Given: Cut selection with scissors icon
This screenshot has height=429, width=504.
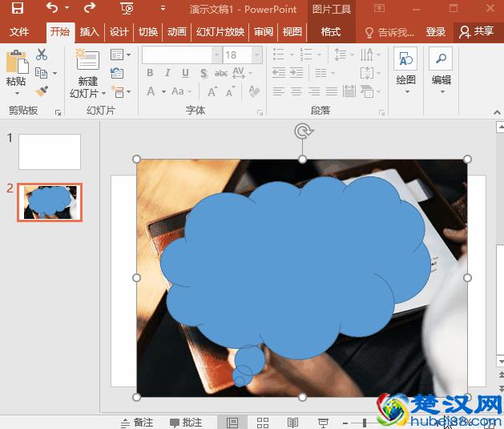Looking at the screenshot, I should 42,55.
